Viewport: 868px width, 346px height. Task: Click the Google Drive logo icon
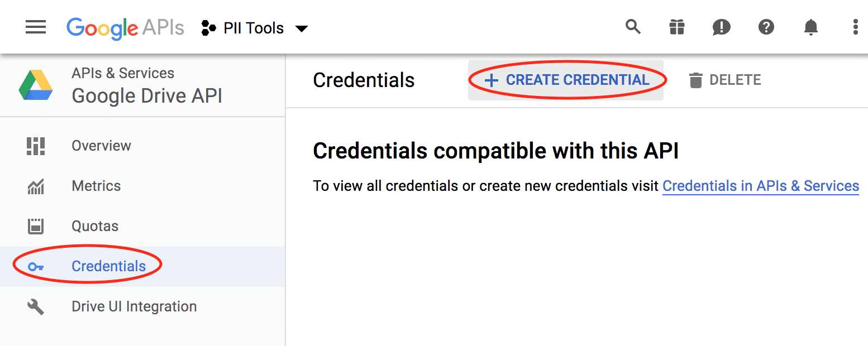coord(36,85)
